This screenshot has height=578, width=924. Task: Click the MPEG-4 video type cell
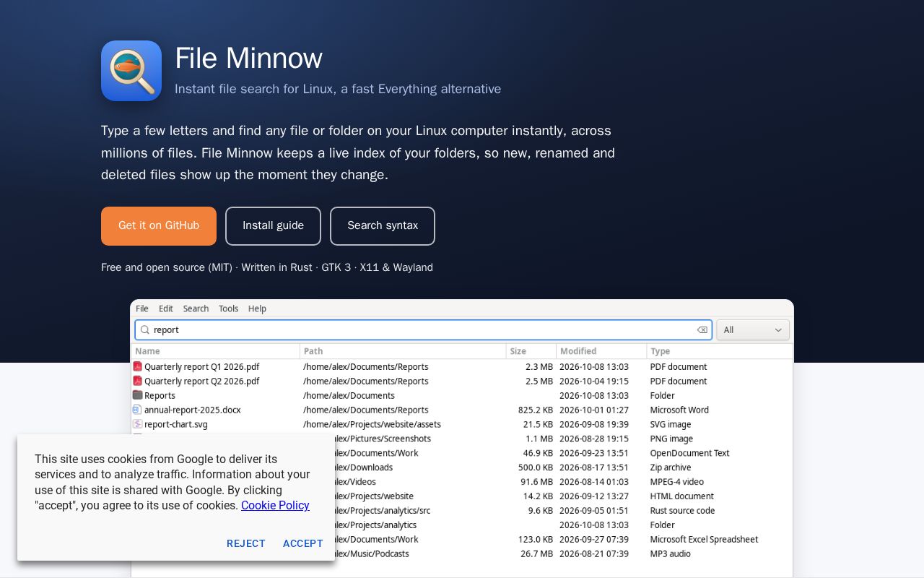click(676, 482)
